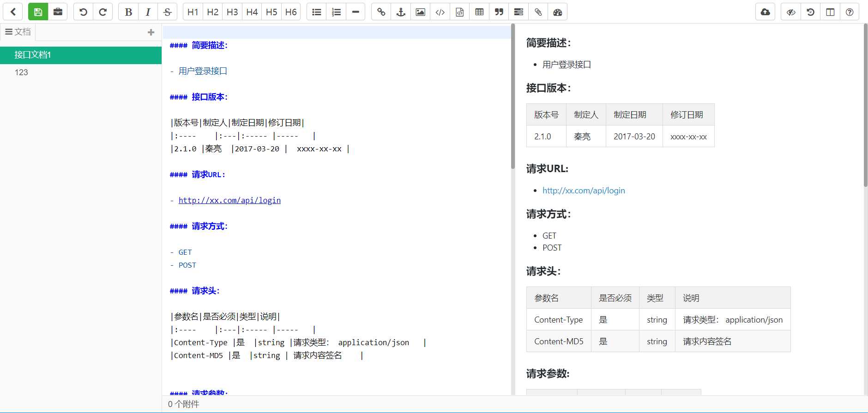868x413 pixels.
Task: Apply italic formatting
Action: tap(148, 12)
